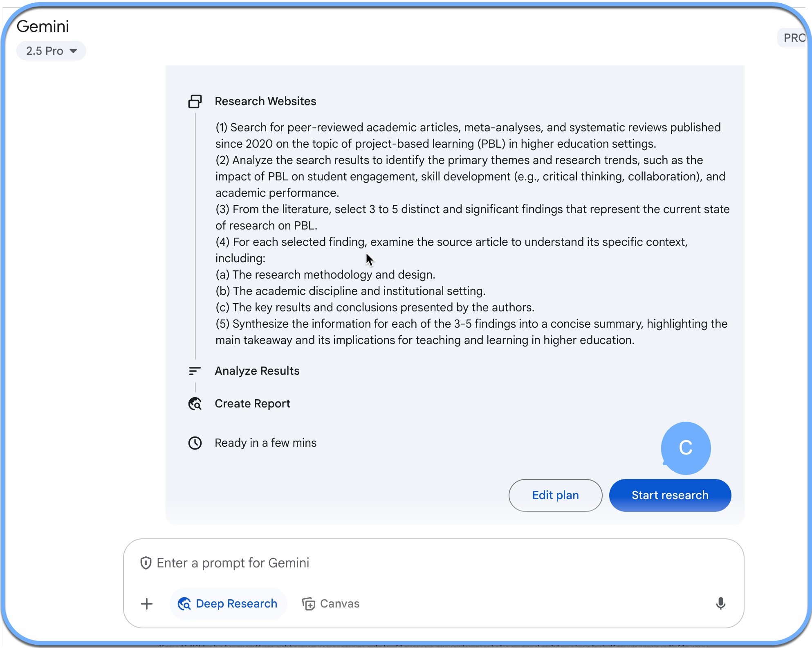Viewport: 812px width, 648px height.
Task: Click the model selector dropdown arrow
Action: click(x=74, y=51)
